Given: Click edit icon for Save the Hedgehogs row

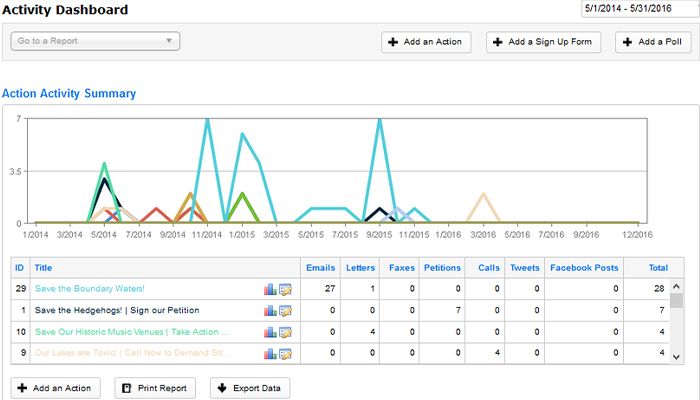Looking at the screenshot, I should 285,311.
